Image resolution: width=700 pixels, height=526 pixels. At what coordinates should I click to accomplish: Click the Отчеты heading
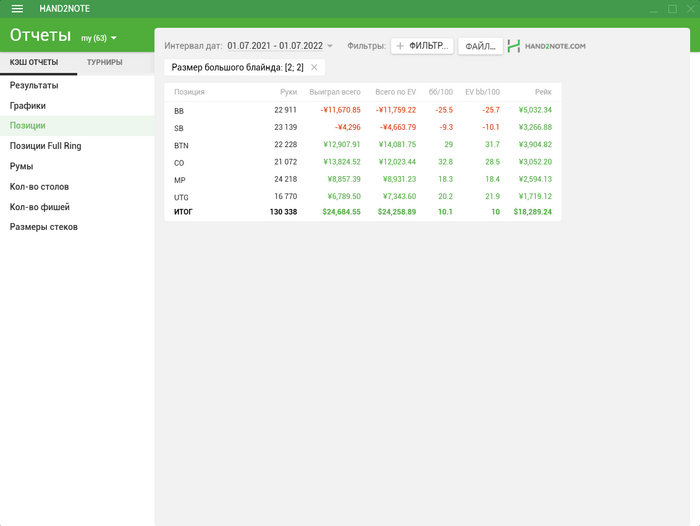[x=41, y=35]
